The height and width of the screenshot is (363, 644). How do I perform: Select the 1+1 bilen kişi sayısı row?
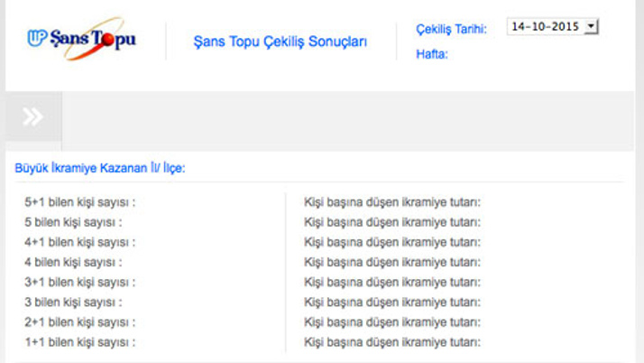tap(79, 342)
